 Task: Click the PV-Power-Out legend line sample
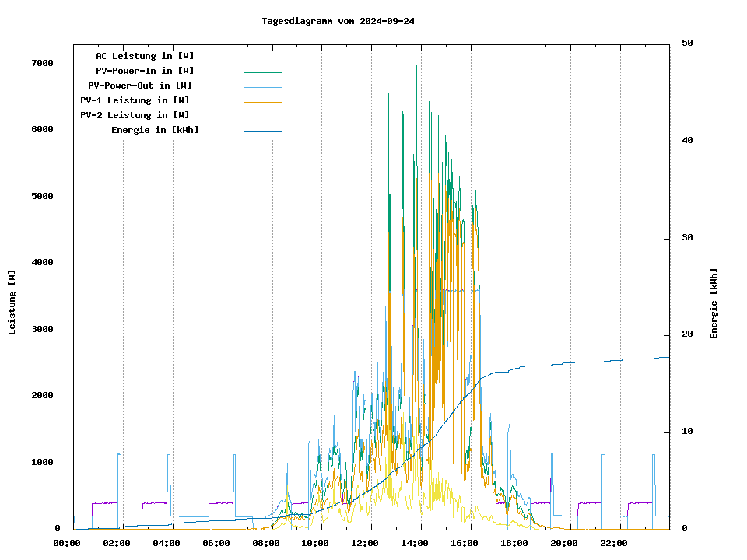coord(262,87)
